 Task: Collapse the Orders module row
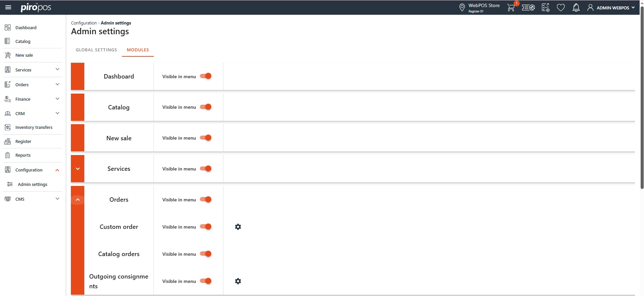pos(78,200)
